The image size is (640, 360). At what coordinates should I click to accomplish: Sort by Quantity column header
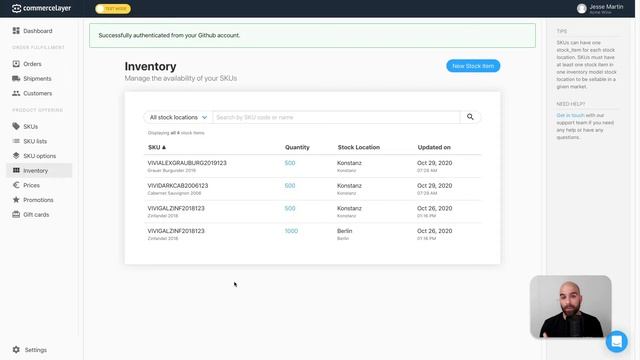pos(297,147)
